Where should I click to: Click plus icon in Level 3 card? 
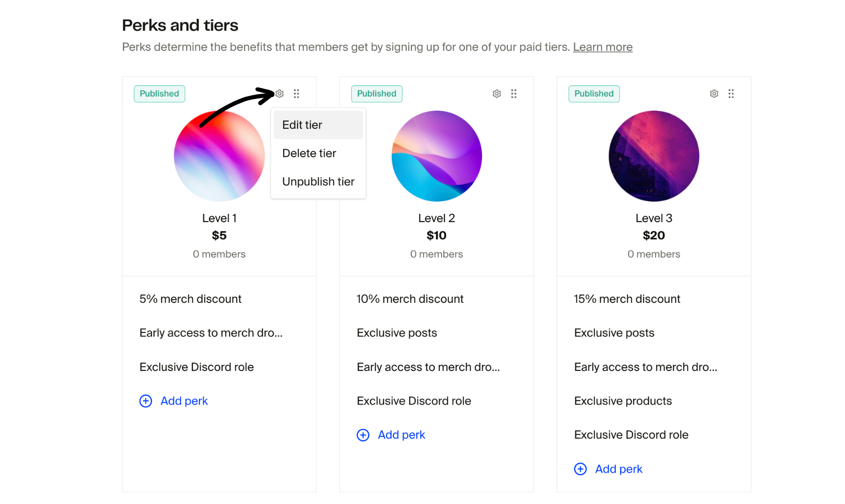coord(580,469)
